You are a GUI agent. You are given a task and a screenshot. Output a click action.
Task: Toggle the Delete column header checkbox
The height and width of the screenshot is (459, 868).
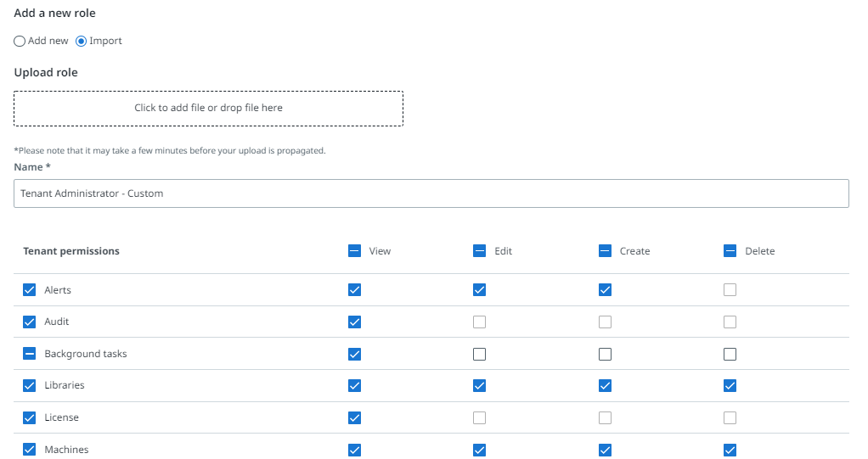point(730,251)
